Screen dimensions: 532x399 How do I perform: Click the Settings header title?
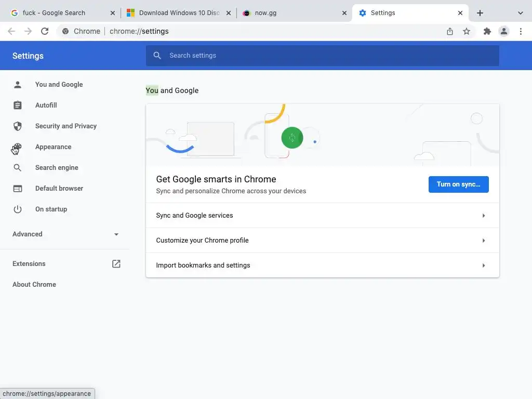pos(28,56)
